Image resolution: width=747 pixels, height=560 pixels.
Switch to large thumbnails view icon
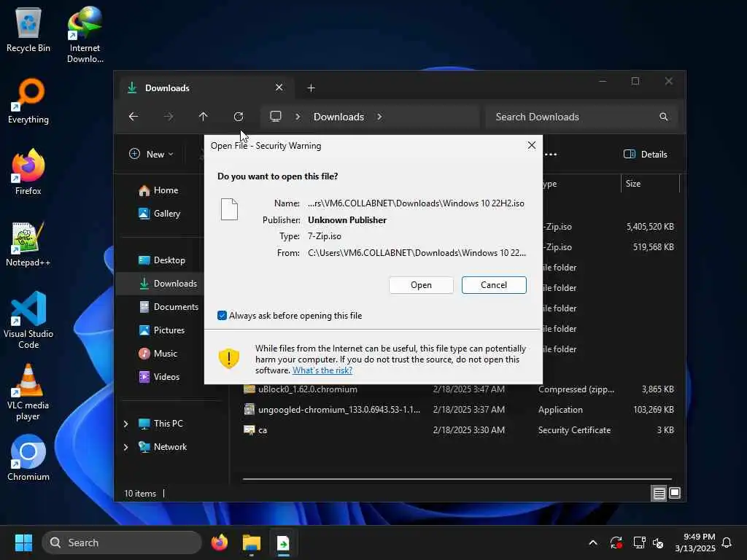coord(675,494)
